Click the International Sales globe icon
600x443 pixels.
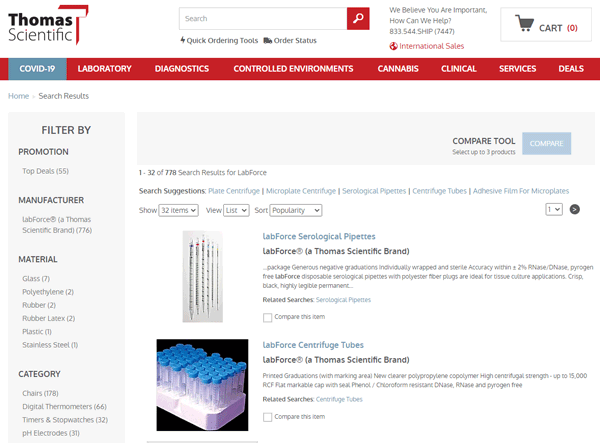point(393,46)
